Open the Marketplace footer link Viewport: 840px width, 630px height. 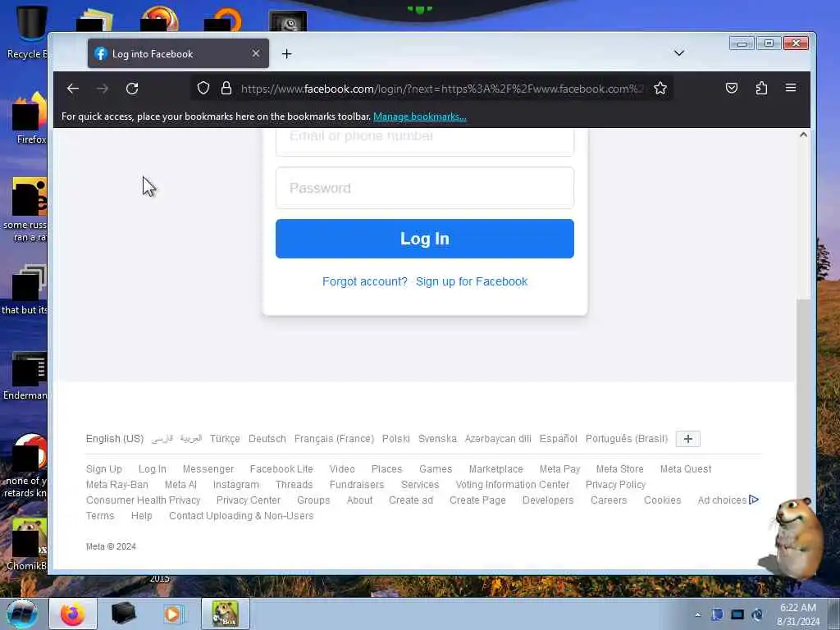496,469
